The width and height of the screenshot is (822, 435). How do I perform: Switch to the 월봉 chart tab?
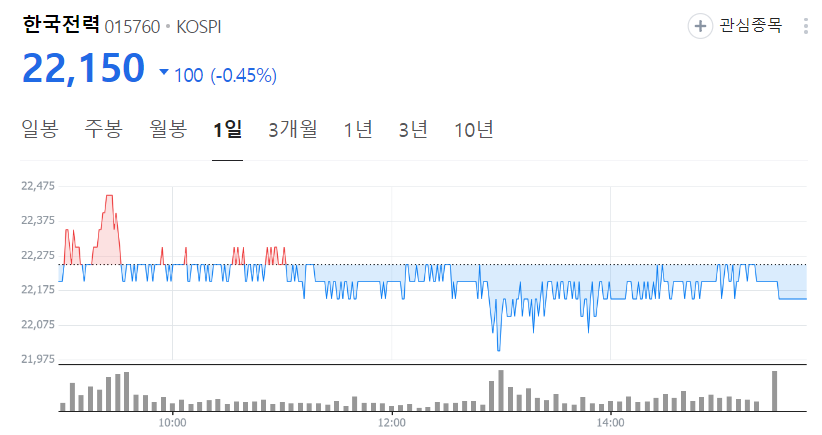pos(168,129)
